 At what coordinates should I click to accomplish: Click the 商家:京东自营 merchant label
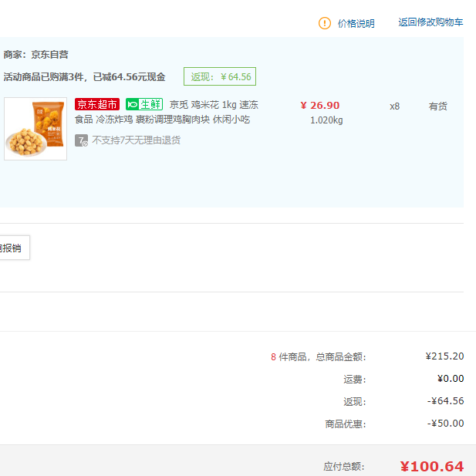click(x=36, y=55)
